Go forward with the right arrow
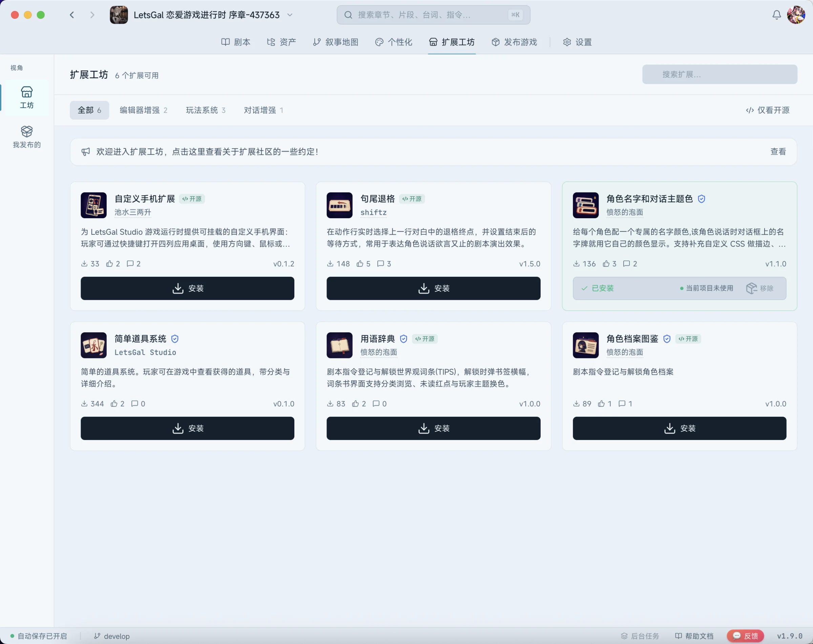The height and width of the screenshot is (644, 813). pos(92,15)
